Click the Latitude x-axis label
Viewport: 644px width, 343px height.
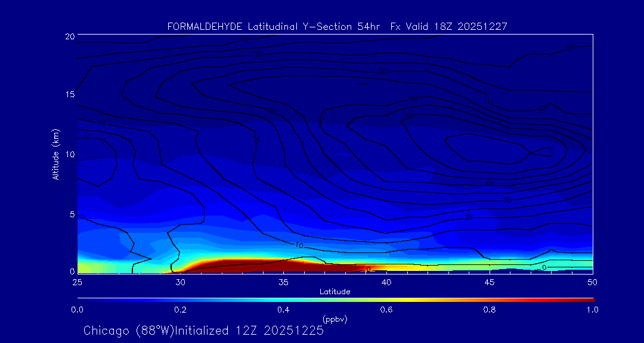[x=335, y=291]
